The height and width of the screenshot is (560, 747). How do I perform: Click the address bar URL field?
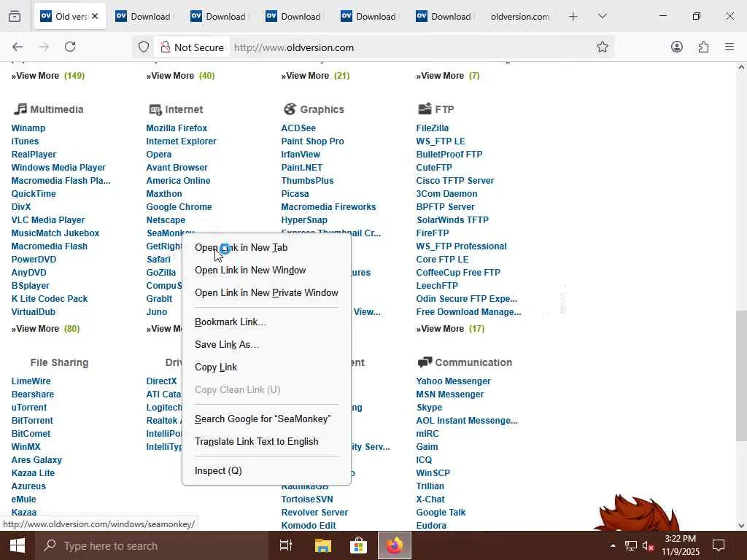(410, 47)
